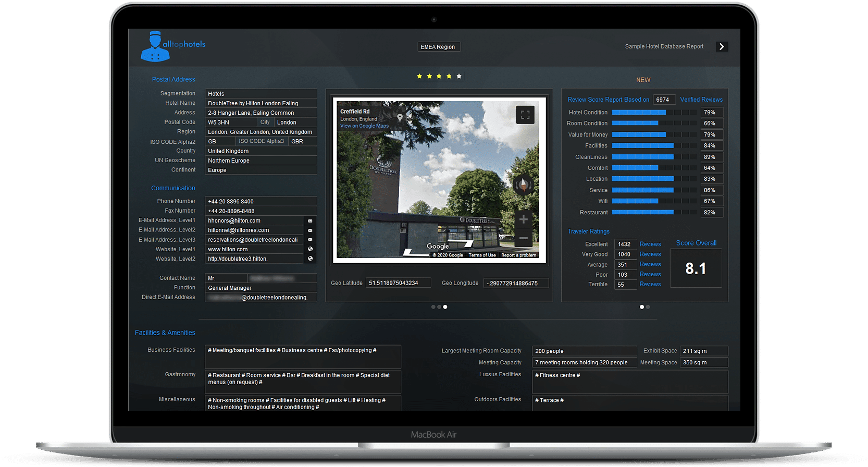The height and width of the screenshot is (467, 868).
Task: Click envelope icon next to hhonors@hilton.com
Action: click(310, 221)
